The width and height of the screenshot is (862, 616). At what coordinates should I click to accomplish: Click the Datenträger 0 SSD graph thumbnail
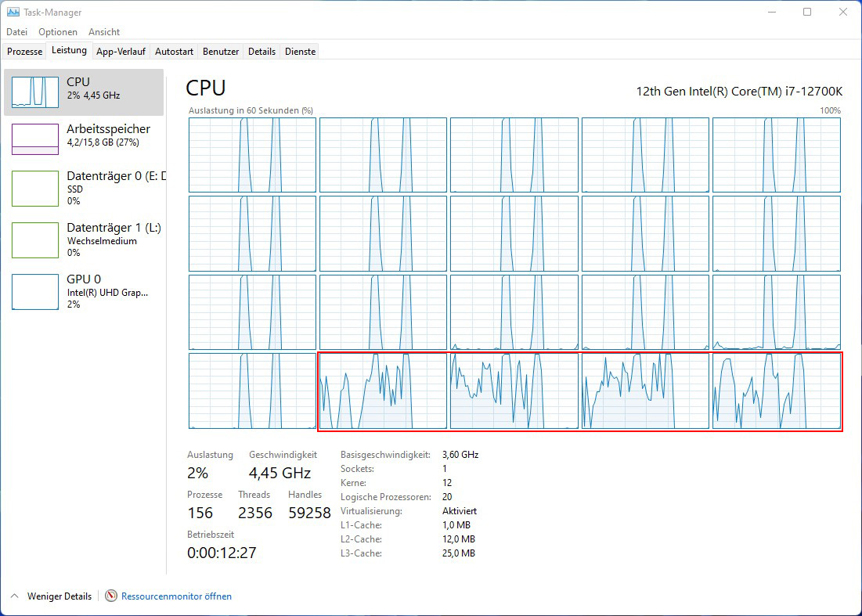pyautogui.click(x=35, y=189)
